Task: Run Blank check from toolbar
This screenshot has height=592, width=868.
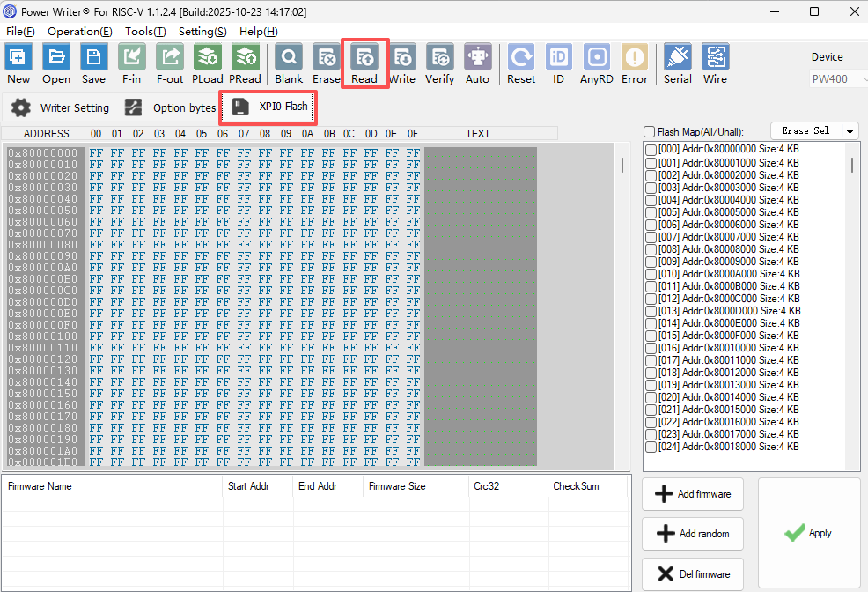Action: (289, 58)
